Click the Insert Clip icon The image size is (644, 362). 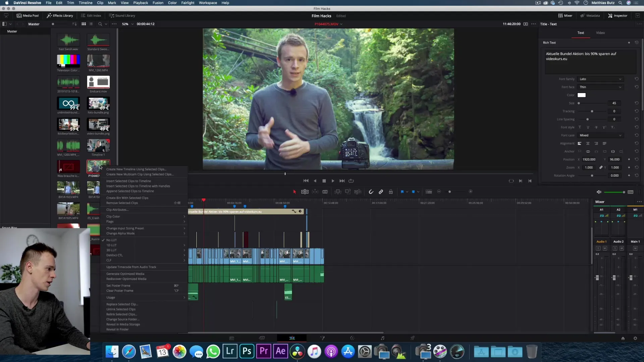pos(338,192)
